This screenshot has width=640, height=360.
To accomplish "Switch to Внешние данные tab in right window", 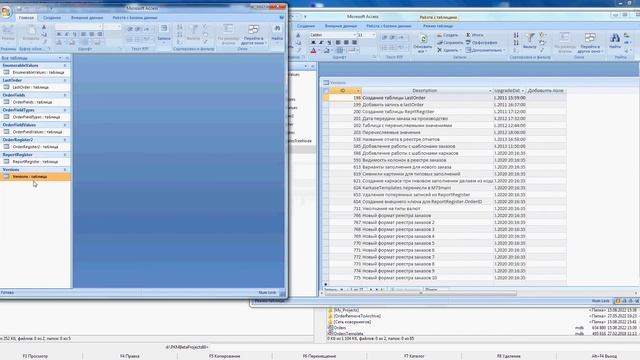I will pos(341,26).
